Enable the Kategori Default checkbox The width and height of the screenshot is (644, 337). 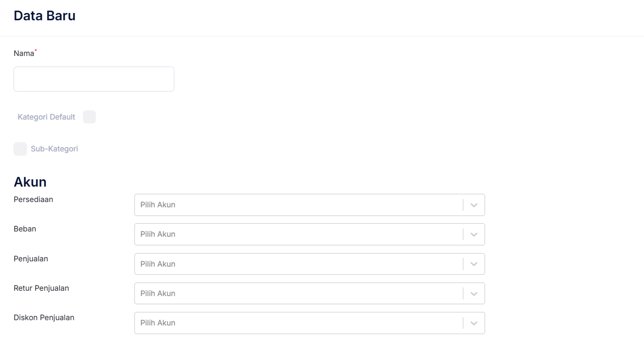90,117
